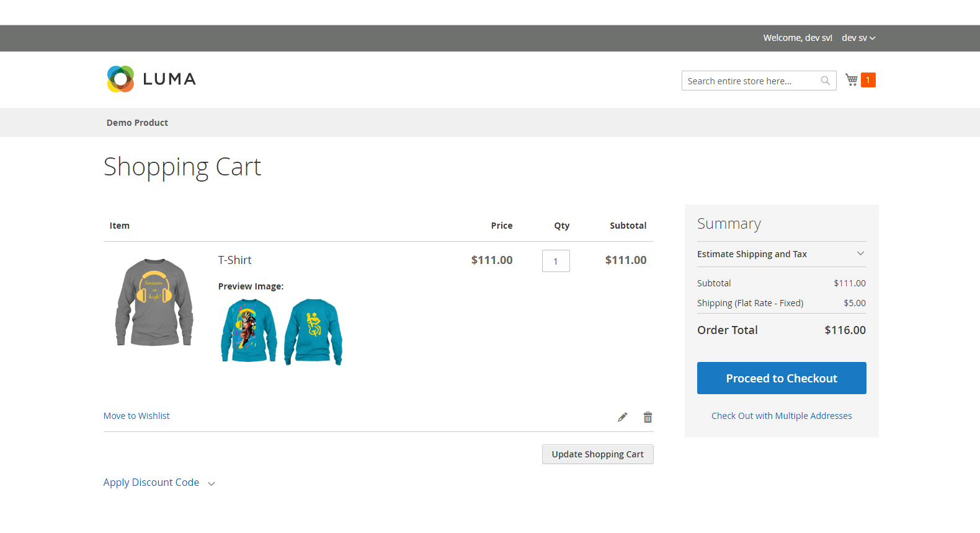Click the second blue preview image
Viewport: 980px width, 533px height.
point(313,332)
